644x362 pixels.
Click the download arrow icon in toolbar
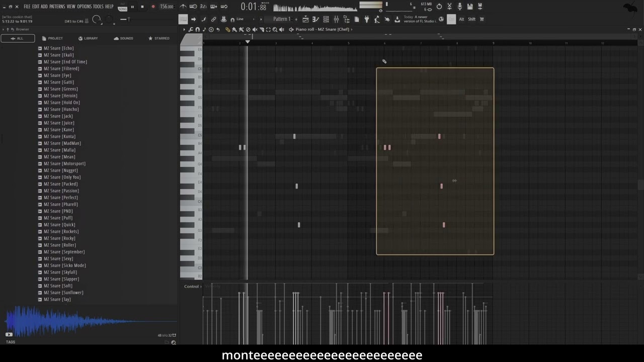point(397,19)
